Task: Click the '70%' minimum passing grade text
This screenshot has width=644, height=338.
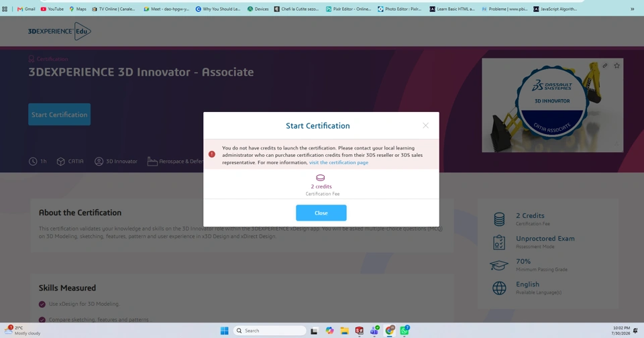Action: pos(523,261)
